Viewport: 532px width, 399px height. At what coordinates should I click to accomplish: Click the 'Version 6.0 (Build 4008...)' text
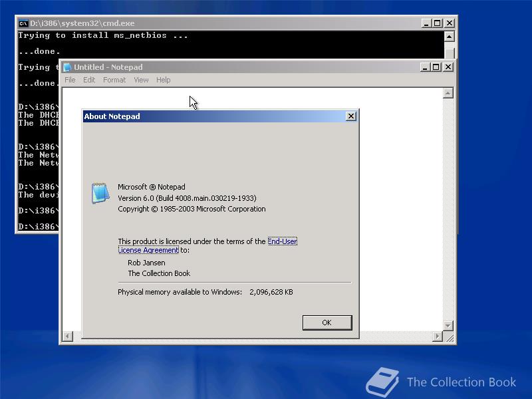point(187,198)
